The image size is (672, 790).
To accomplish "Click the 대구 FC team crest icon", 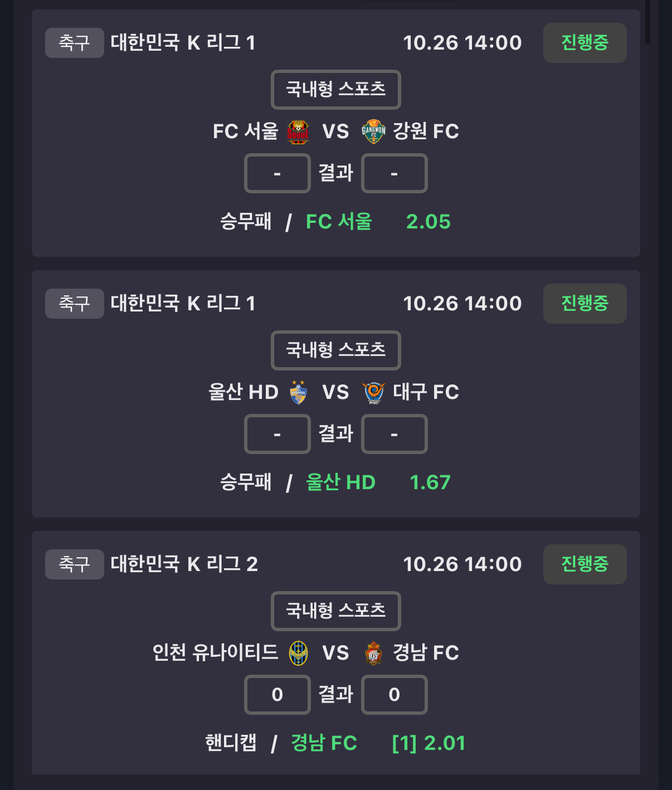I will [373, 392].
